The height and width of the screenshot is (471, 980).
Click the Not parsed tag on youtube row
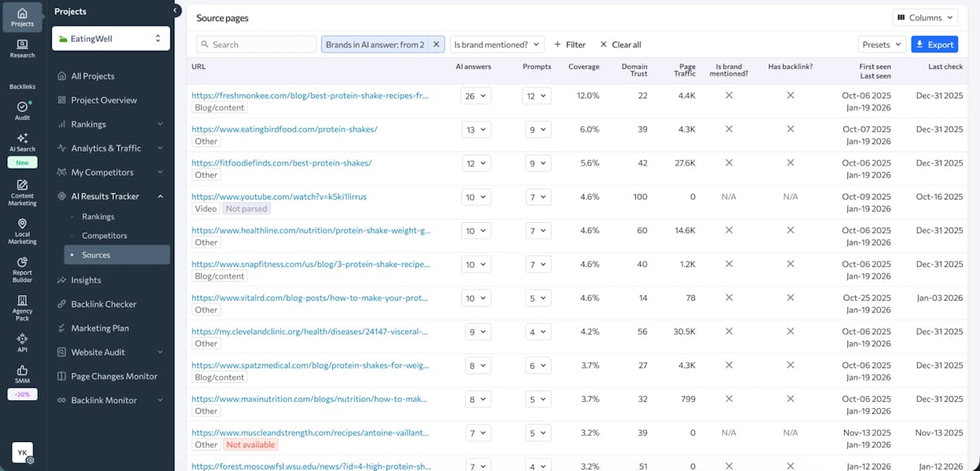click(x=247, y=209)
